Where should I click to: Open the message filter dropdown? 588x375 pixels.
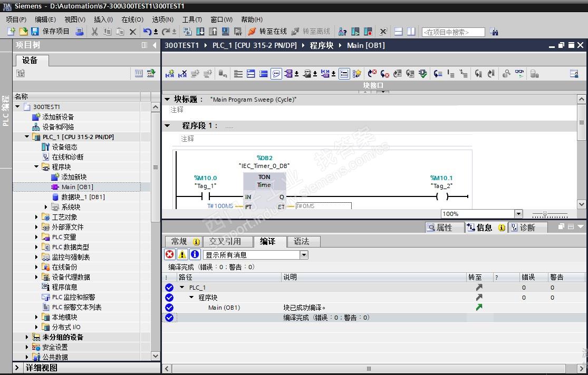click(x=304, y=255)
